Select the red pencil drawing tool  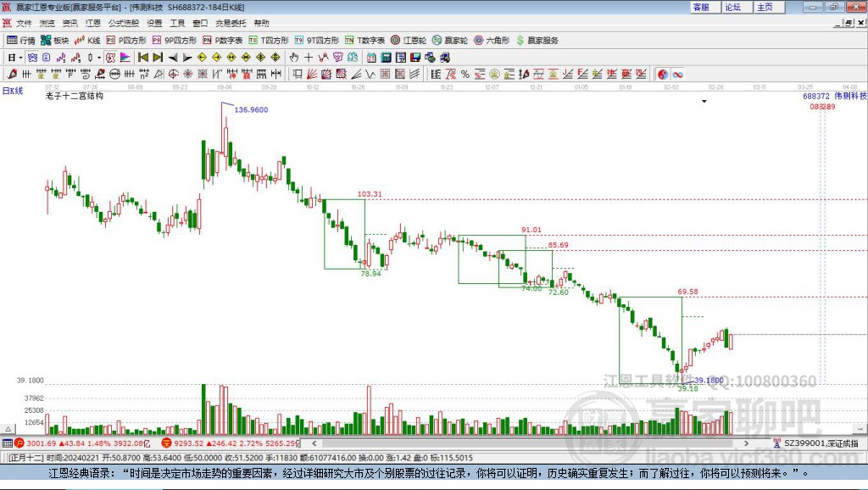(12, 75)
